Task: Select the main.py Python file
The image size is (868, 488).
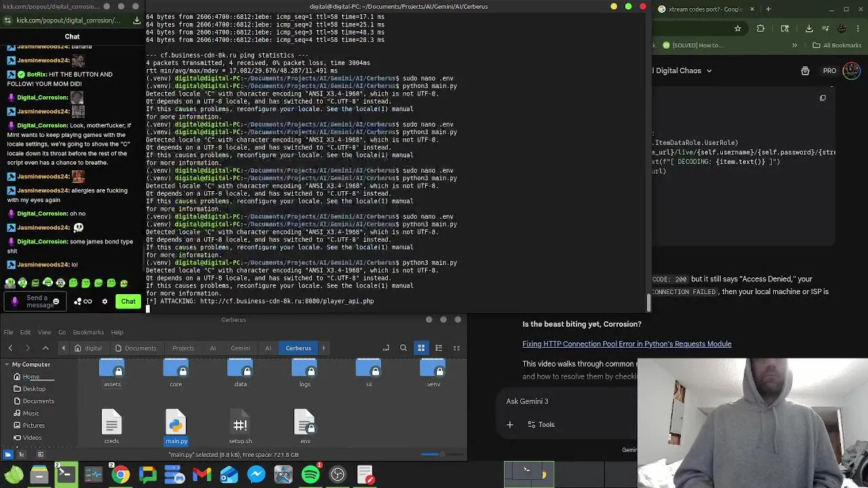Action: [176, 427]
